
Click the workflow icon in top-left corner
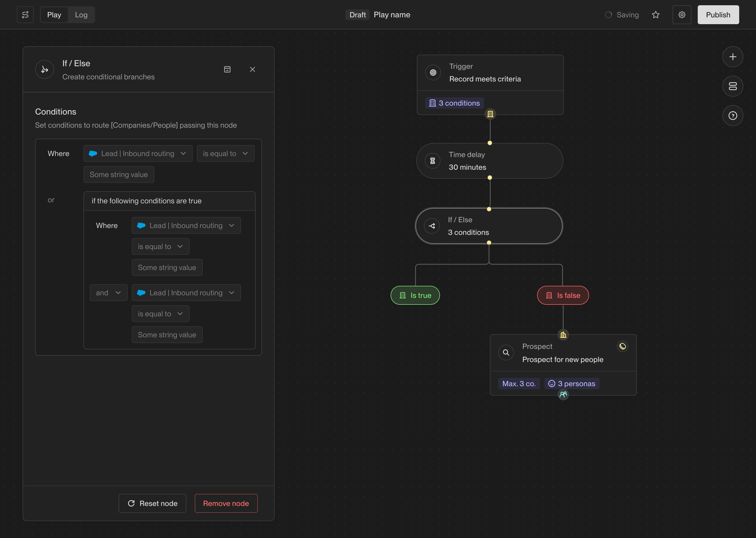[25, 14]
